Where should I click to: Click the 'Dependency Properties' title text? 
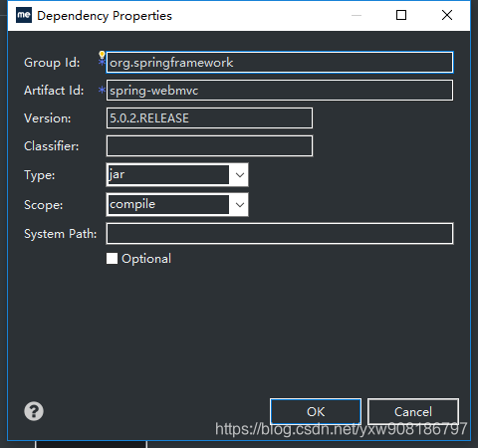pyautogui.click(x=105, y=16)
